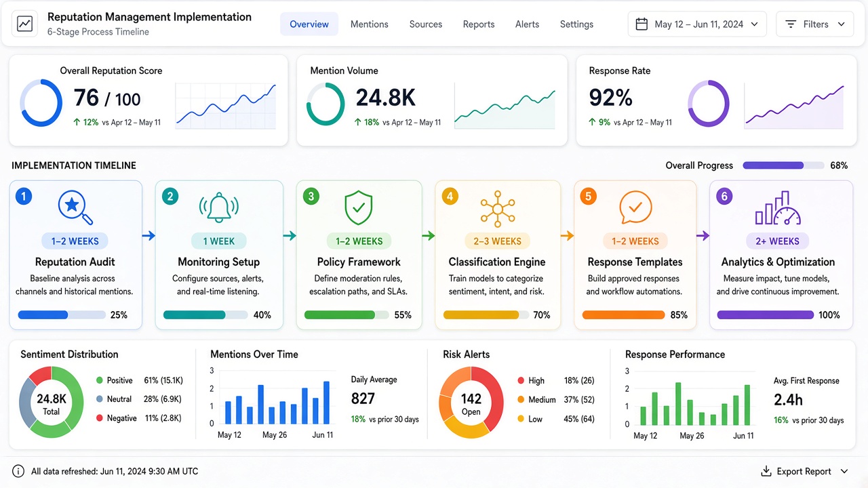Select the Alerts tab
Screen dimensions: 868x488
527,24
